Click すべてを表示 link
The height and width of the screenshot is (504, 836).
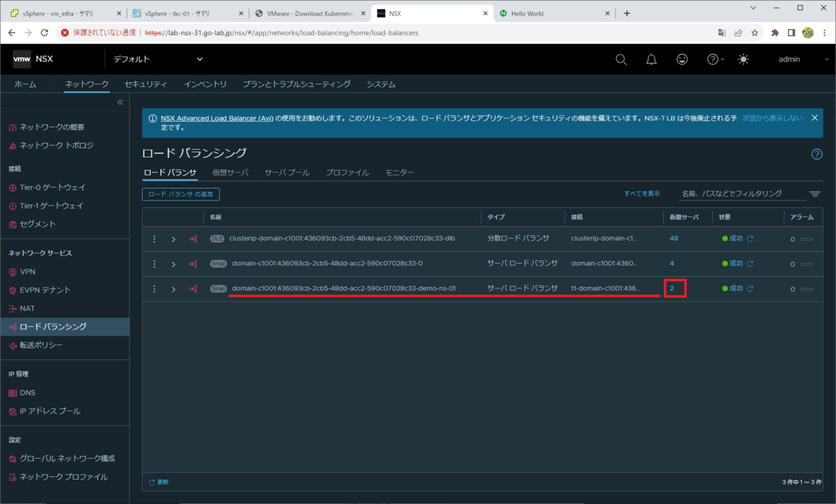(x=642, y=194)
